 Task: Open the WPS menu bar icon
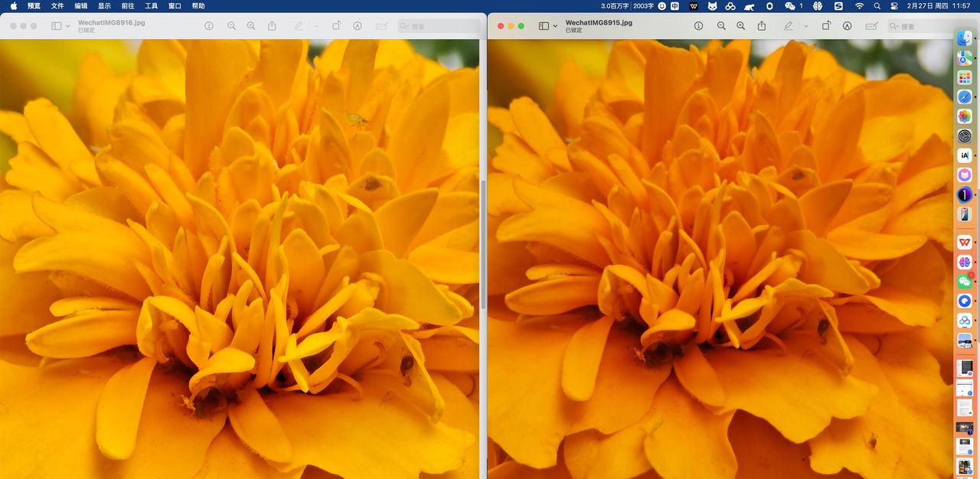point(694,5)
